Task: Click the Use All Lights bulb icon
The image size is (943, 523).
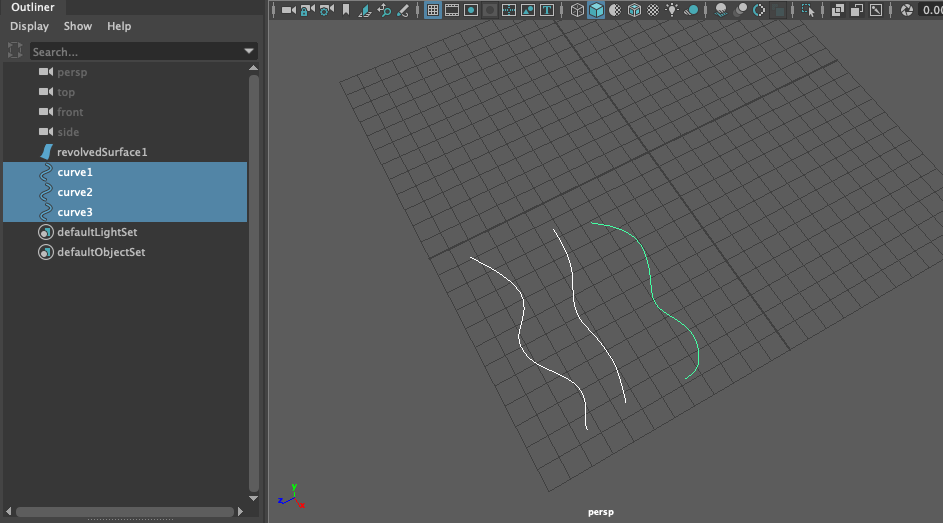Action: click(x=672, y=10)
